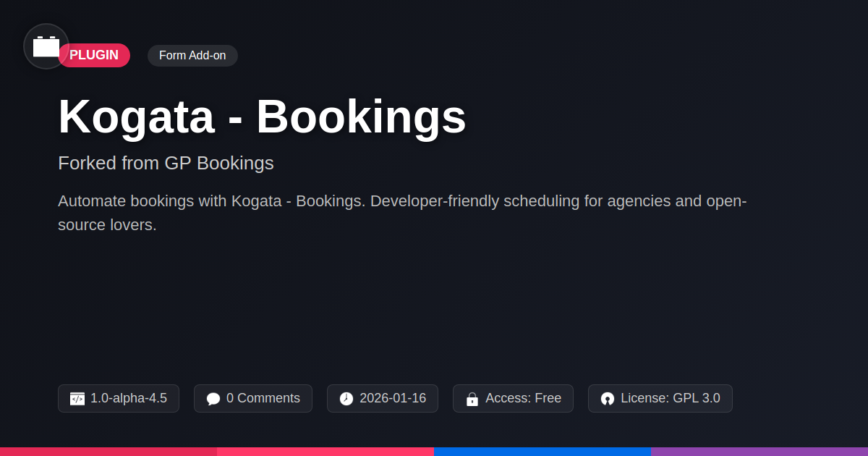Click the License: GPL 3.0 label
Viewport: 868px width, 456px height.
[x=670, y=398]
